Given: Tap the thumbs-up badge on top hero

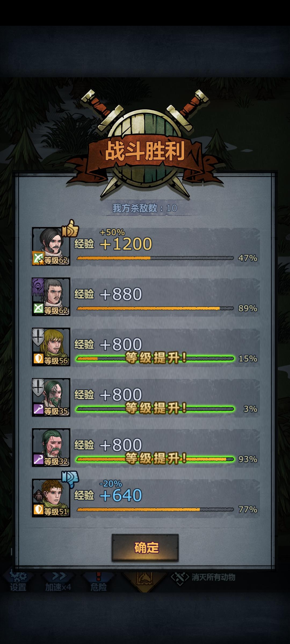Looking at the screenshot, I should pyautogui.click(x=70, y=228).
